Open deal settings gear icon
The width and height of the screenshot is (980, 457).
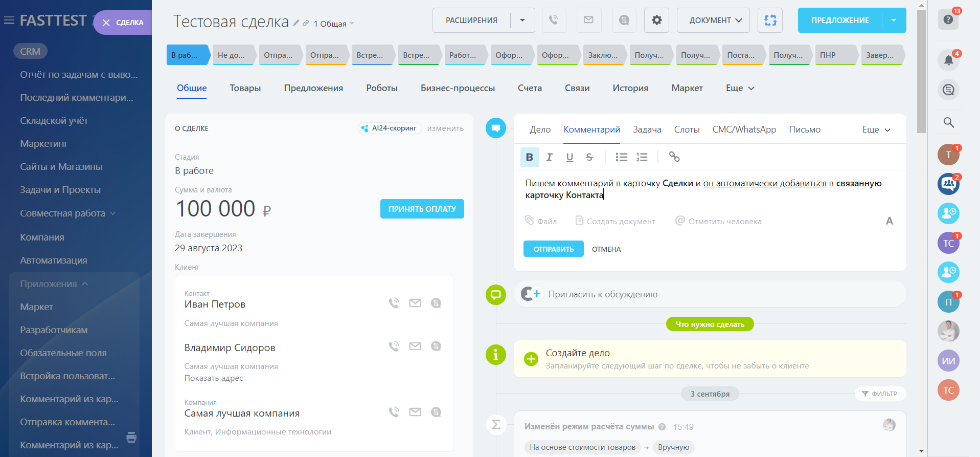coord(656,20)
